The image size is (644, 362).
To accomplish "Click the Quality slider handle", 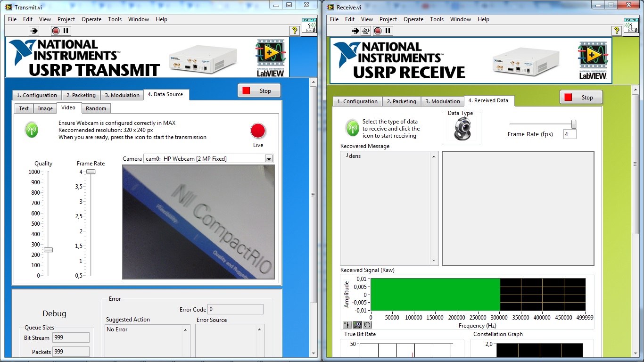I will 48,250.
